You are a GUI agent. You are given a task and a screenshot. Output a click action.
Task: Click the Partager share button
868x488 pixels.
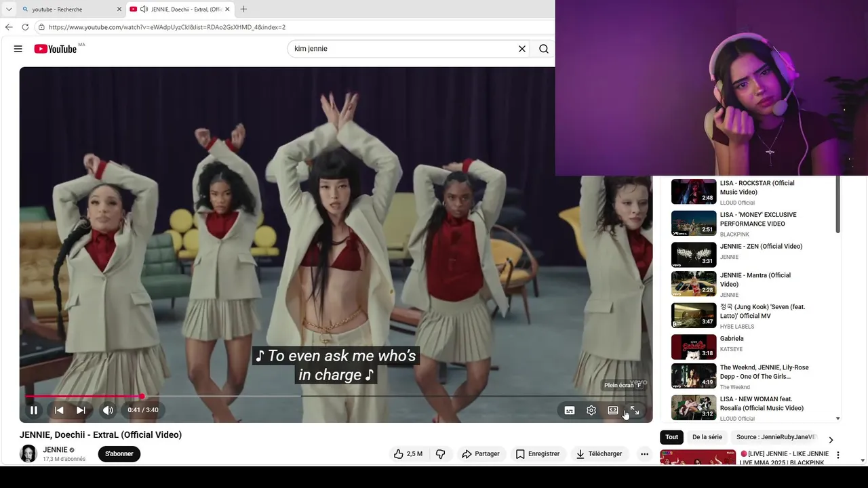[480, 454]
